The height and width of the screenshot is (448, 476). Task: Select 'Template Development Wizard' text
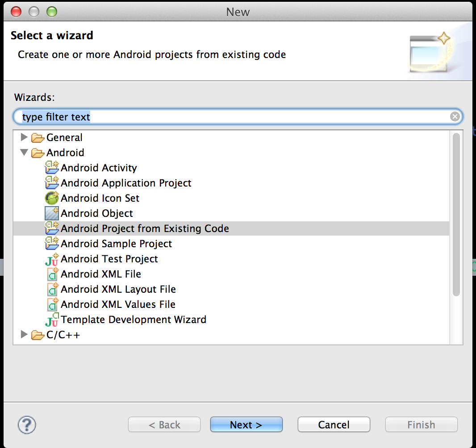134,319
